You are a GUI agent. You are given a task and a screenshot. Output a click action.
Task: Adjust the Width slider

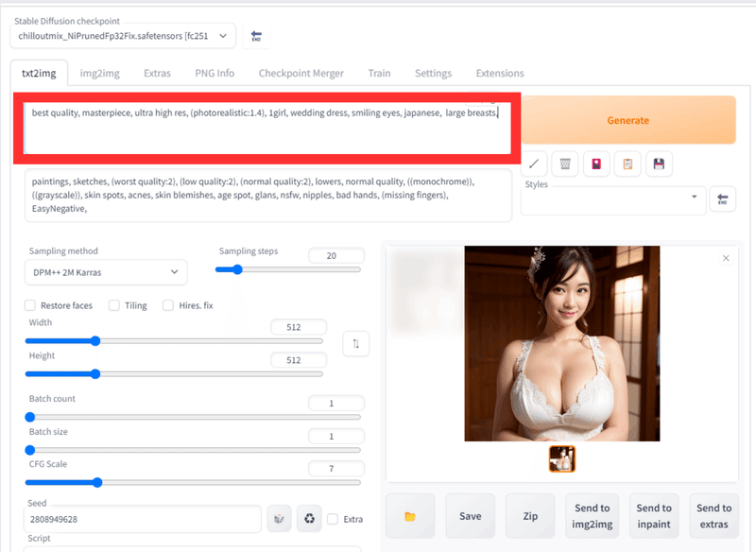point(174,341)
